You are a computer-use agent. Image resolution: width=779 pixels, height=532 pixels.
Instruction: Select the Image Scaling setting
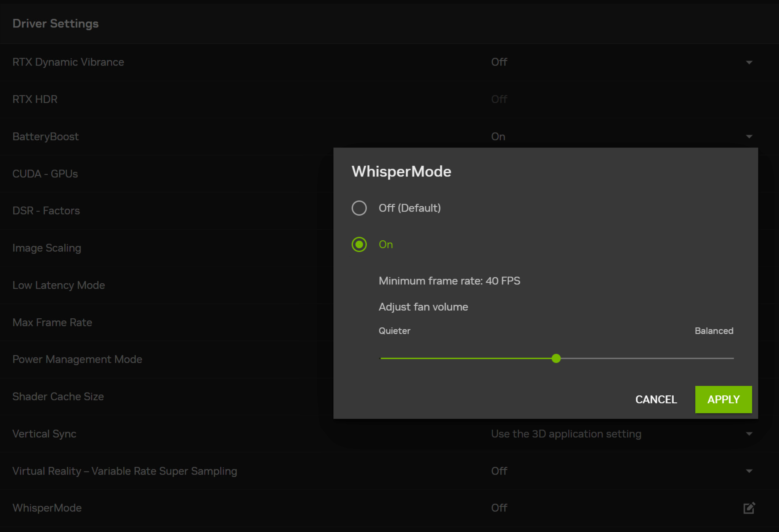pos(47,248)
